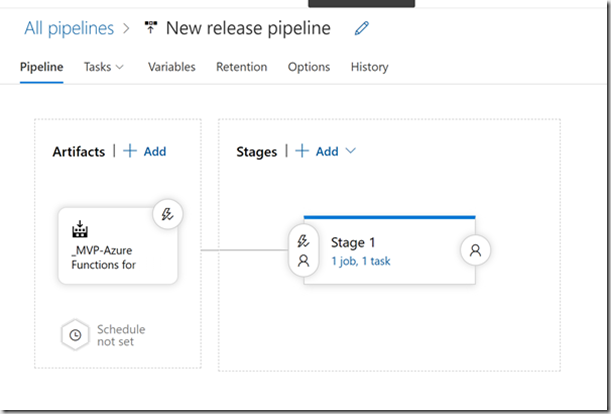Select the Pipeline tab

coord(41,67)
